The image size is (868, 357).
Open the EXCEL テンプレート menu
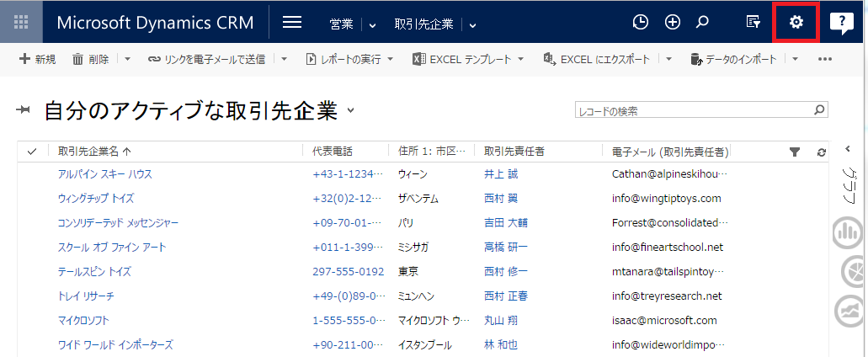point(469,59)
